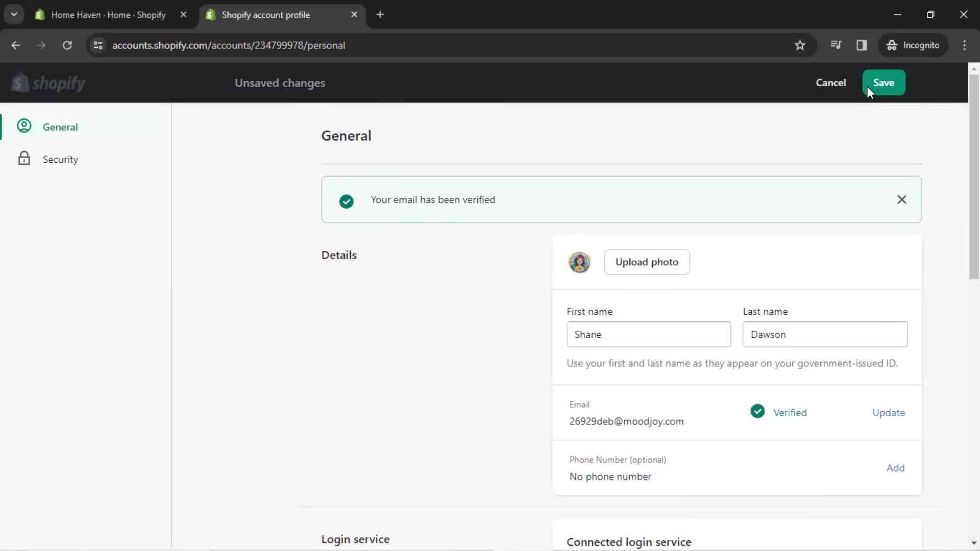Close the browser window

[x=963, y=14]
